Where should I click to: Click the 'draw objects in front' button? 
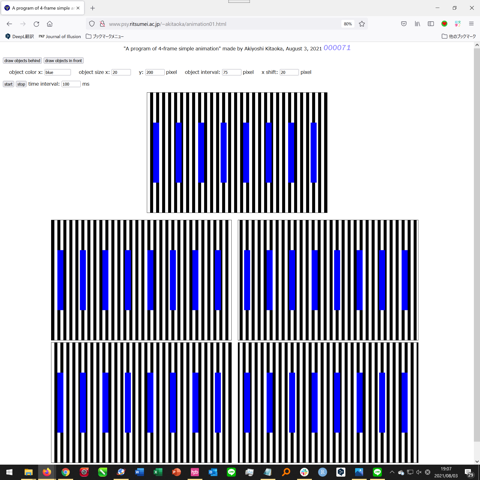(64, 61)
